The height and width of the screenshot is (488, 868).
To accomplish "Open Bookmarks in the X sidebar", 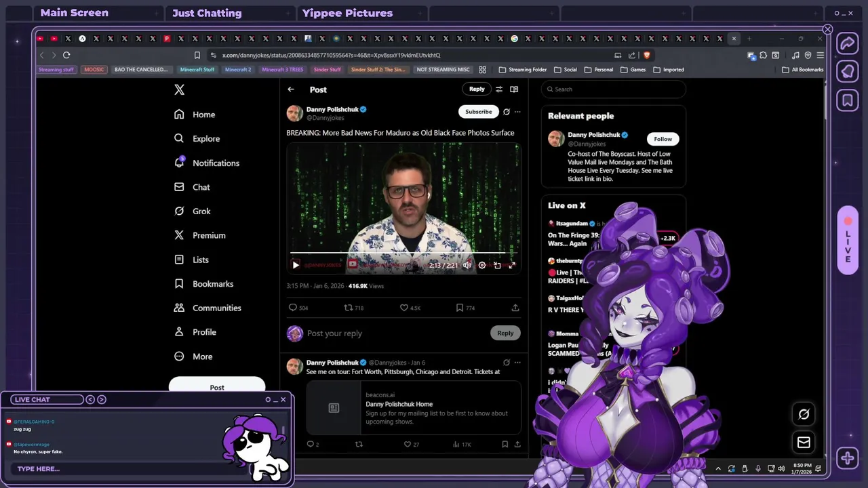I will pyautogui.click(x=203, y=284).
